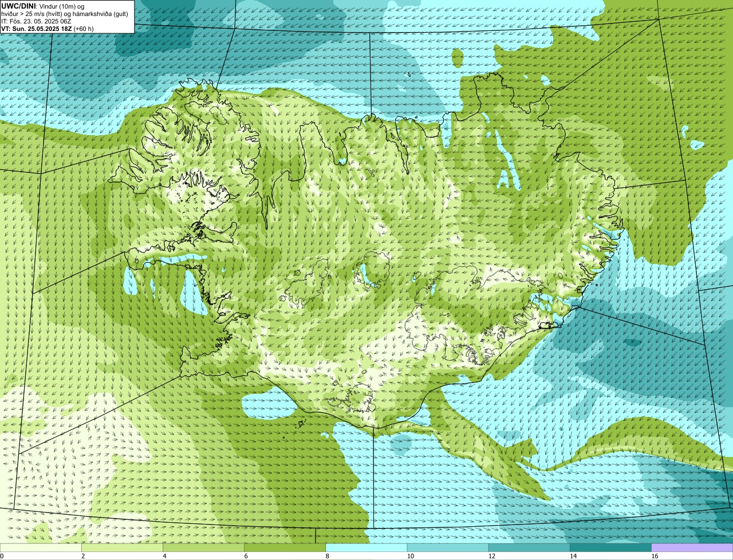Click the palest 0–2 m/s legend color segment

(41, 547)
